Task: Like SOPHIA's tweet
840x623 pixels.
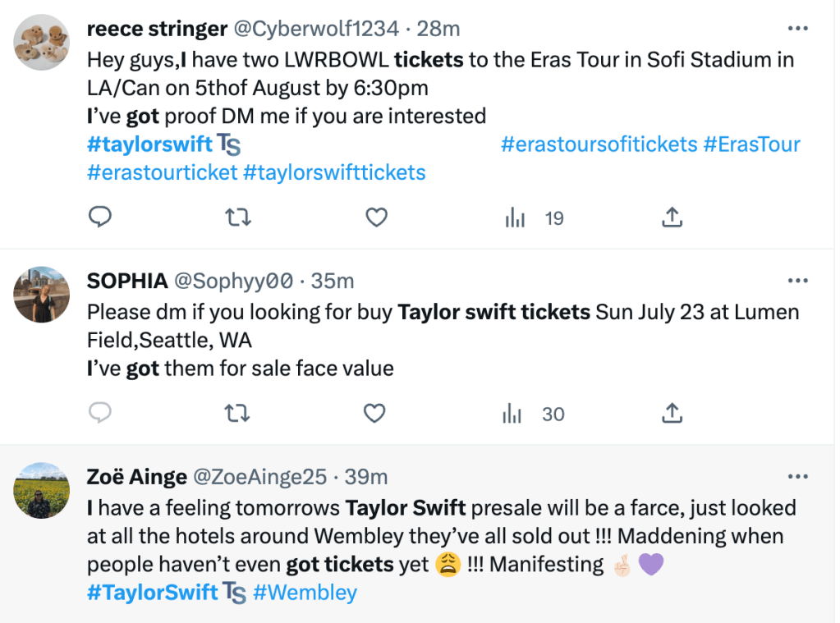Action: tap(374, 414)
